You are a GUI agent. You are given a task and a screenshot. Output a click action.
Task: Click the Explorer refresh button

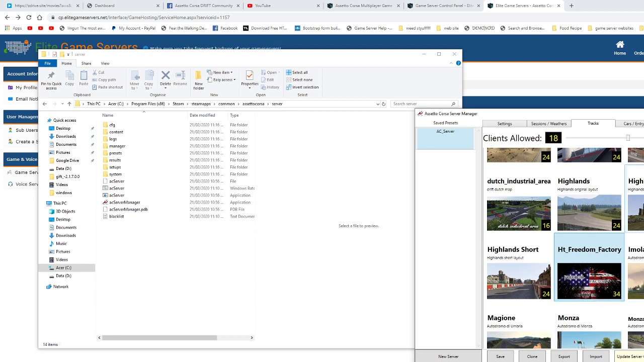pos(383,104)
